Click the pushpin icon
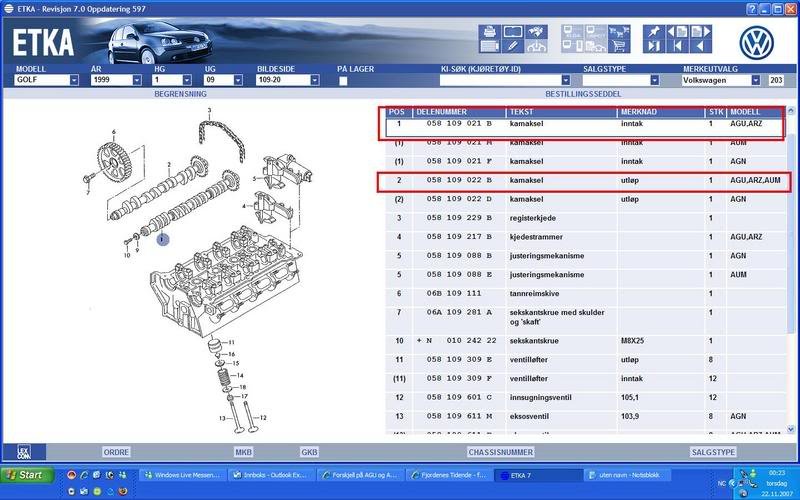The image size is (800, 500). 652,33
